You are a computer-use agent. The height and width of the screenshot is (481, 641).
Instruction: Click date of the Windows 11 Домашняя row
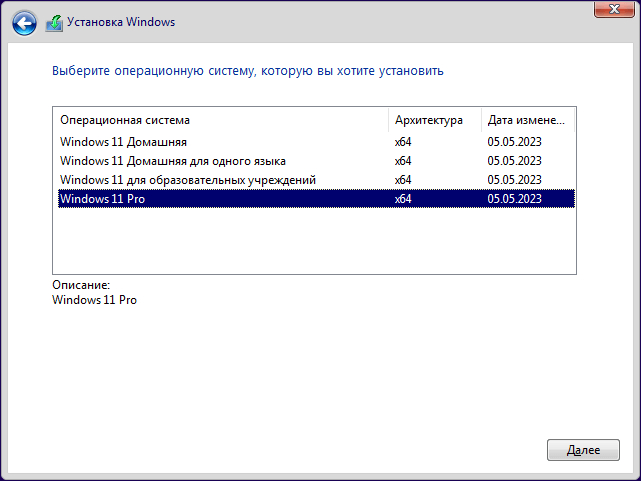pos(514,142)
